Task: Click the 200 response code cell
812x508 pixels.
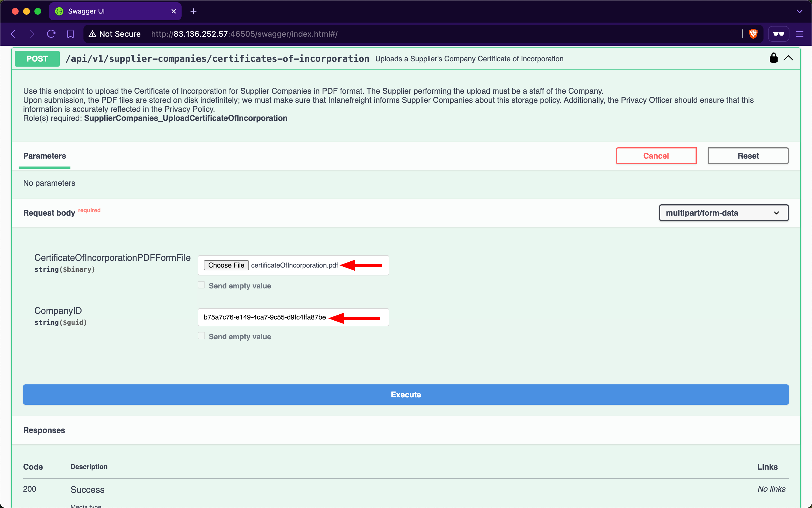Action: click(30, 489)
